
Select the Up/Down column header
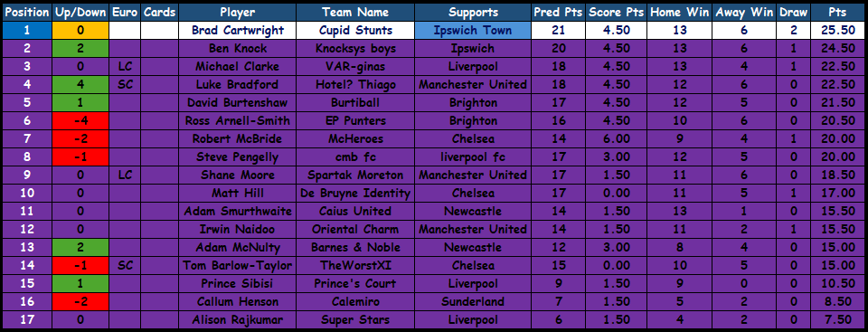(80, 12)
